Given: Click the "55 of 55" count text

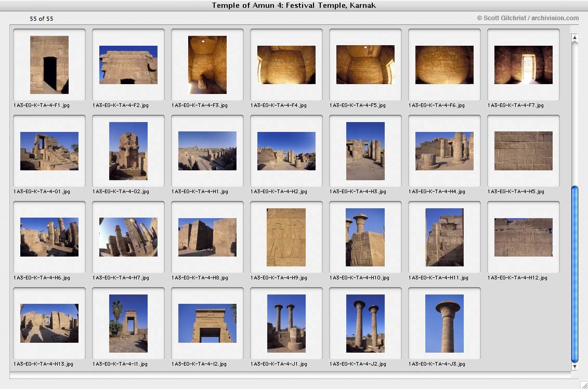Looking at the screenshot, I should (41, 19).
